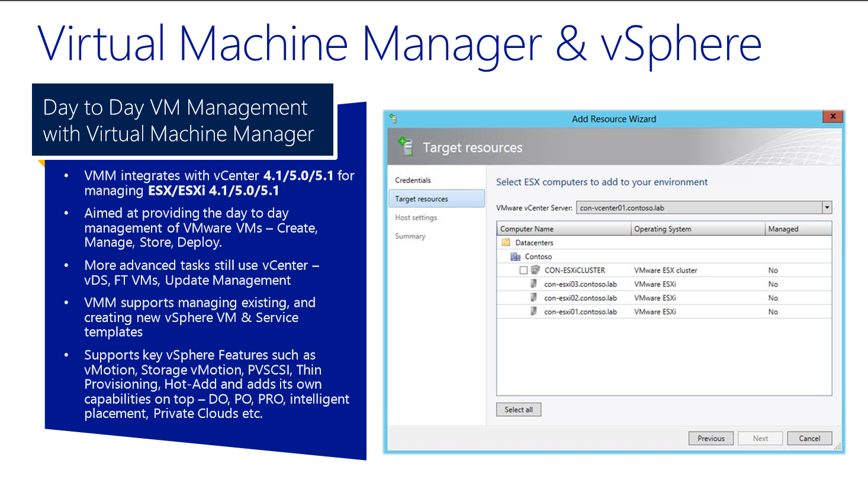868x489 pixels.
Task: Click the Target resources header text
Action: 472,147
